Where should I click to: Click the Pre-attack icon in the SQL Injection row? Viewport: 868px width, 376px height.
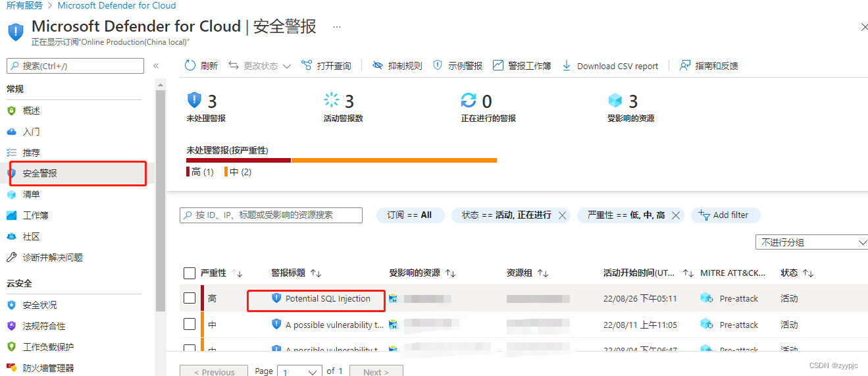tap(707, 298)
